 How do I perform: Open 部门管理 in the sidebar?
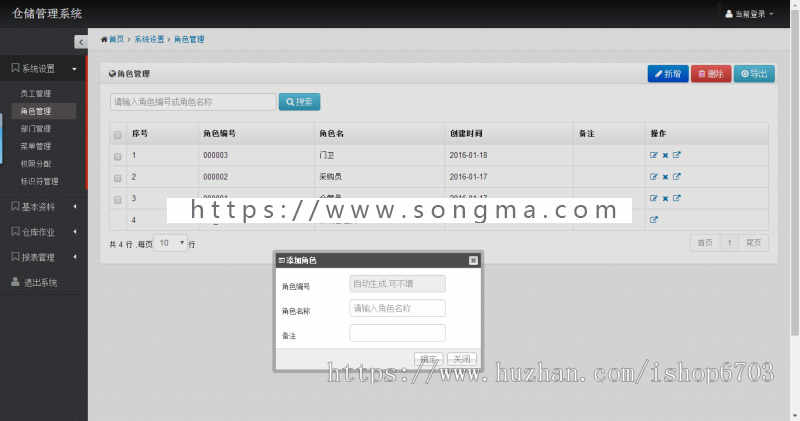(x=36, y=129)
